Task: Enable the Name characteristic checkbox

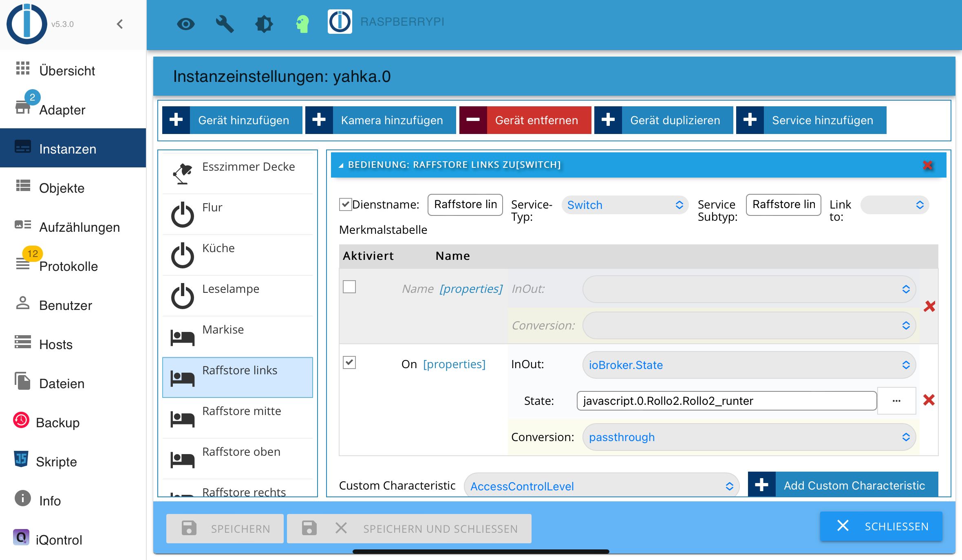Action: (349, 287)
